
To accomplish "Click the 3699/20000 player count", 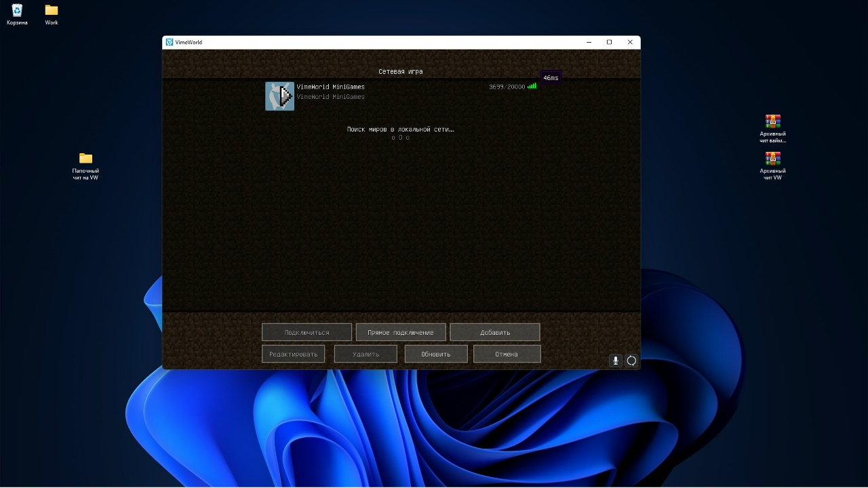I will 506,87.
